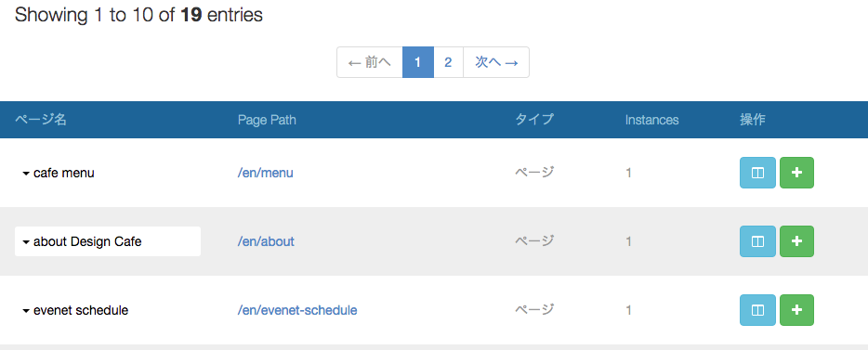The height and width of the screenshot is (350, 868).
Task: Click green plus icon for evenet schedule
Action: [x=796, y=310]
